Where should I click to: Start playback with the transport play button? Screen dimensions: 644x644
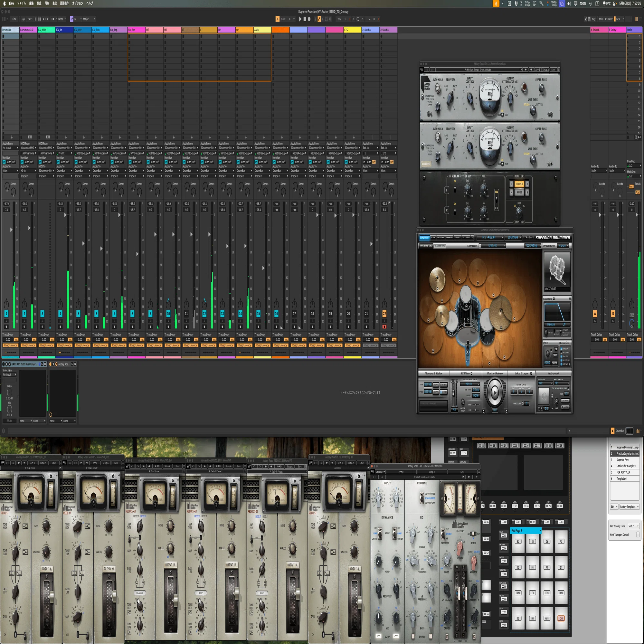click(x=300, y=19)
